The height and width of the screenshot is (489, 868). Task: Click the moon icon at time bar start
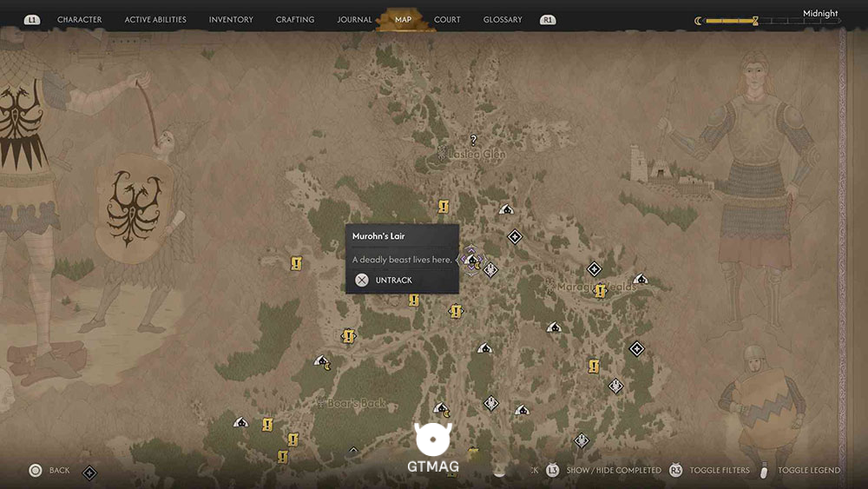click(698, 21)
